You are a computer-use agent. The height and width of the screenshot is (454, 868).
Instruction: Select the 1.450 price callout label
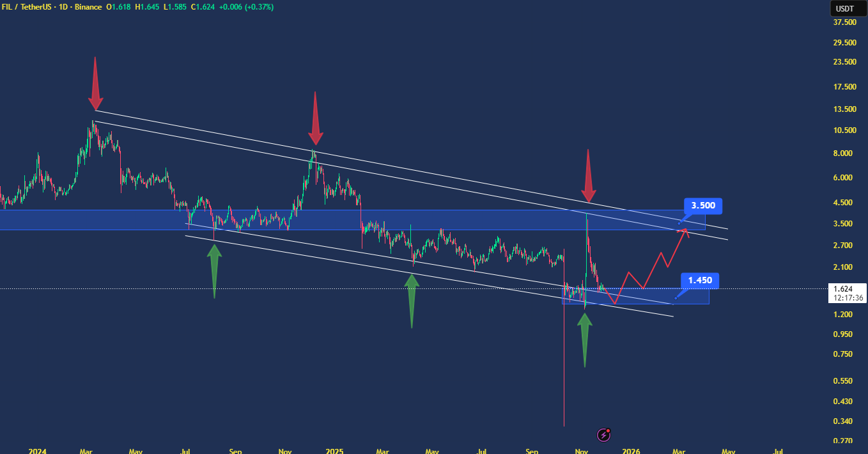click(x=700, y=280)
